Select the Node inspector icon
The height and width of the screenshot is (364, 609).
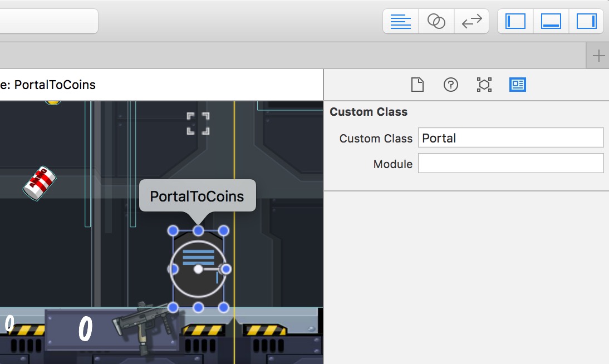[x=484, y=85]
